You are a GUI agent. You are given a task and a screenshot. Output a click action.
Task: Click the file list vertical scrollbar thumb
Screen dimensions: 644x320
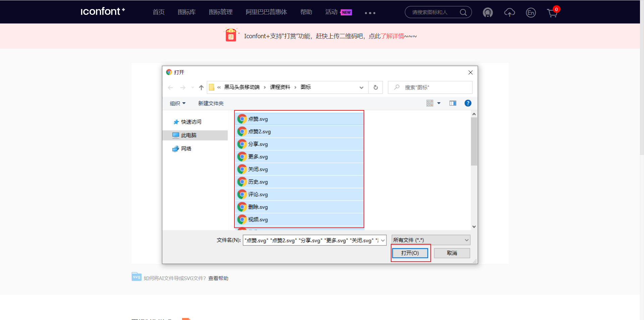coord(474,141)
